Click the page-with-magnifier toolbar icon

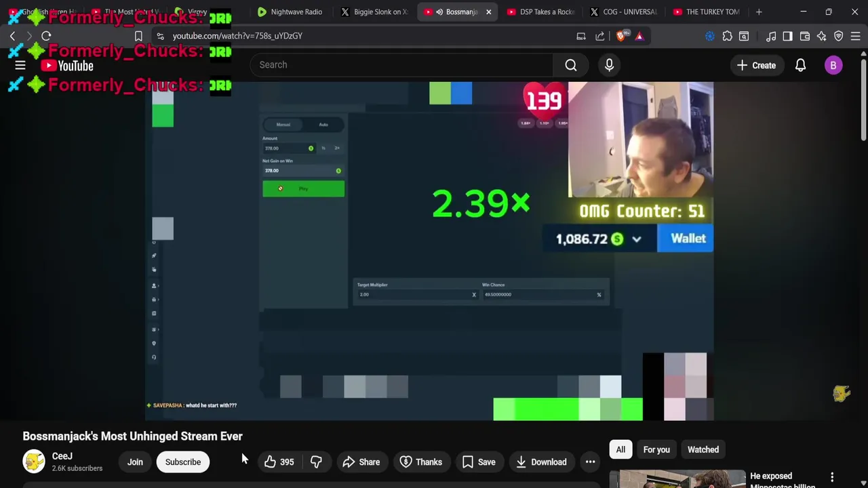tap(744, 36)
